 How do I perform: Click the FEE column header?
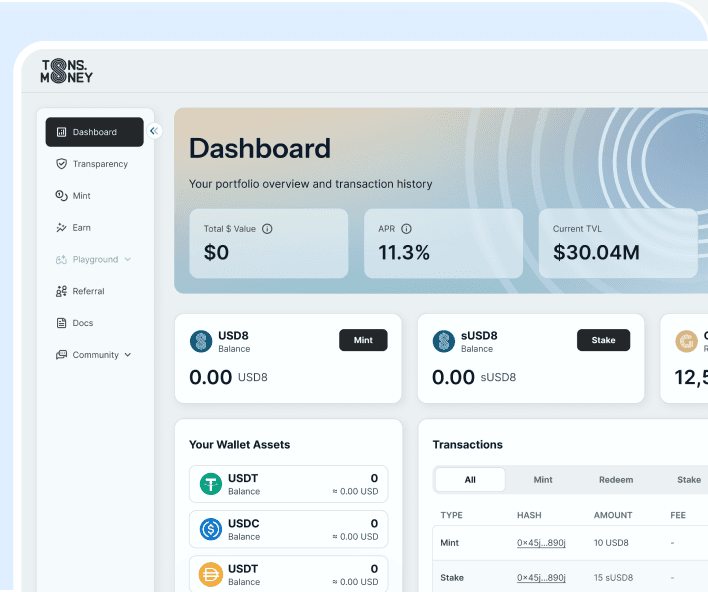click(x=678, y=515)
